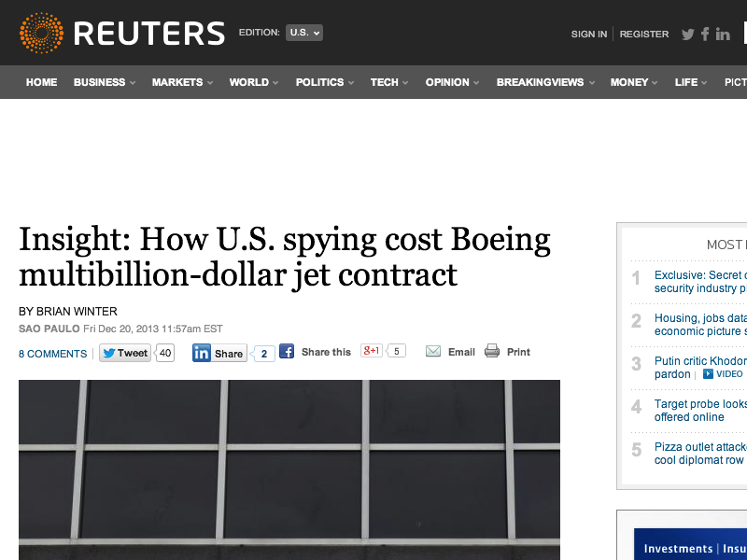Image resolution: width=747 pixels, height=560 pixels.
Task: Email this article via envelope icon
Action: pos(433,352)
